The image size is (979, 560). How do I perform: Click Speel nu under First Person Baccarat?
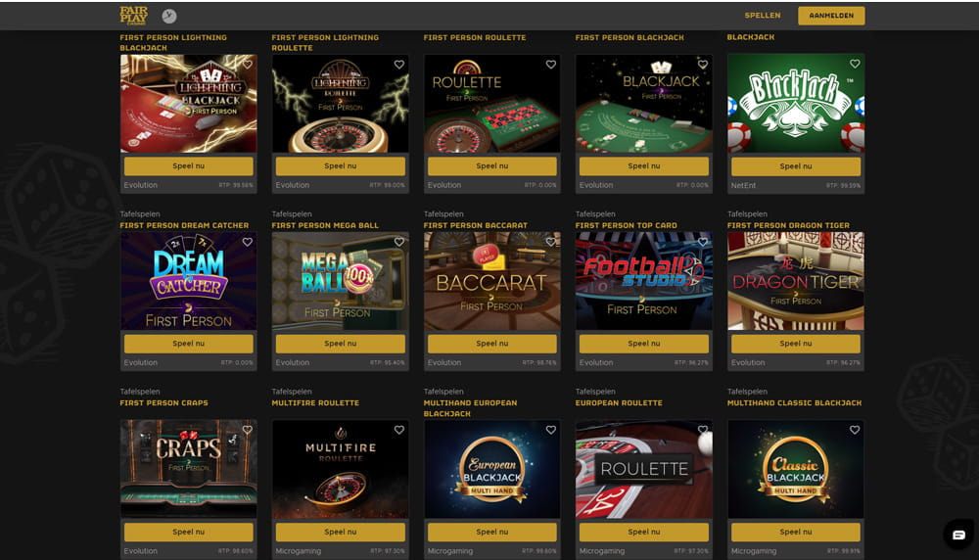(x=492, y=344)
